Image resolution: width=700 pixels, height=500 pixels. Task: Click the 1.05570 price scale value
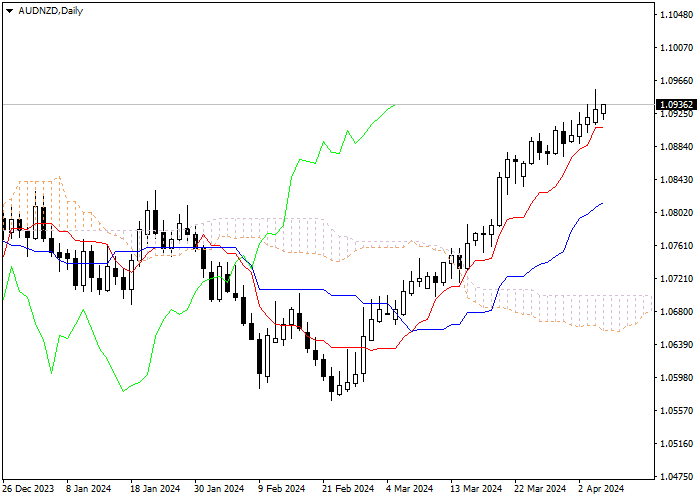[x=676, y=411]
